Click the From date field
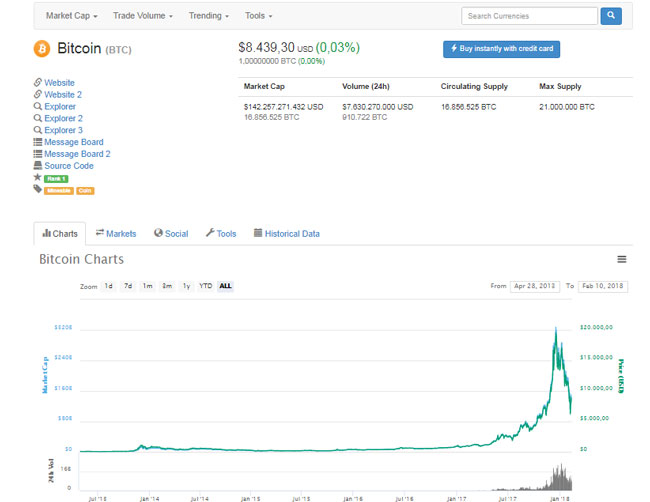The width and height of the screenshot is (650, 502). [535, 286]
